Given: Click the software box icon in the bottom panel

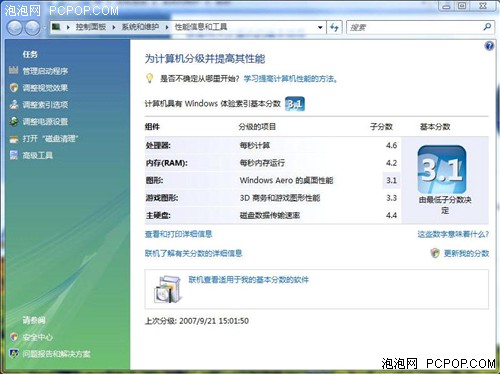Looking at the screenshot, I should coord(168,289).
